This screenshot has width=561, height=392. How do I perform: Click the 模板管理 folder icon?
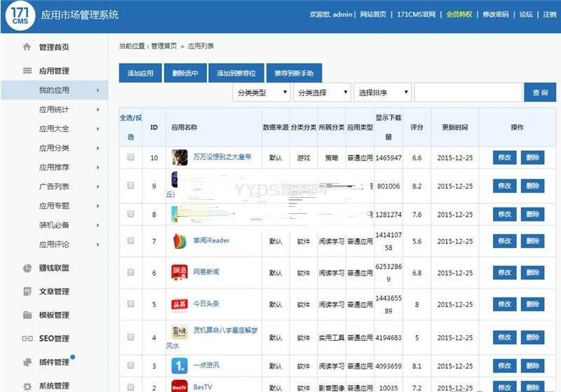(27, 315)
